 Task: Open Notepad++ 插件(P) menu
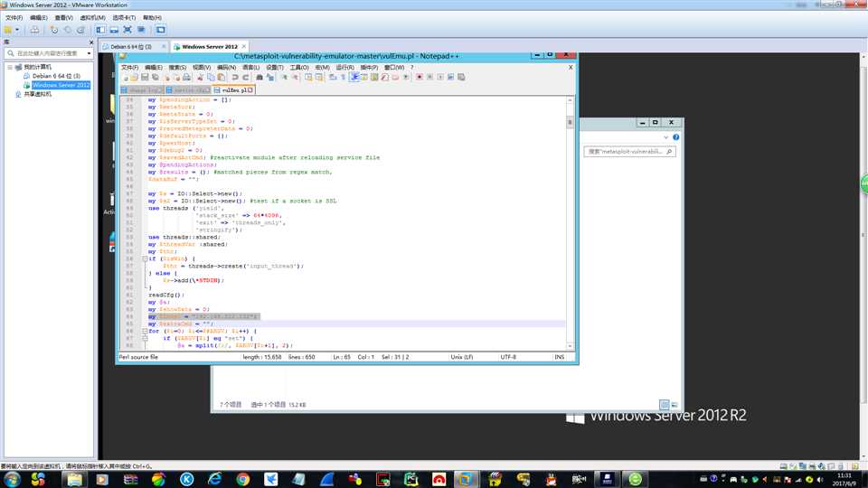369,68
